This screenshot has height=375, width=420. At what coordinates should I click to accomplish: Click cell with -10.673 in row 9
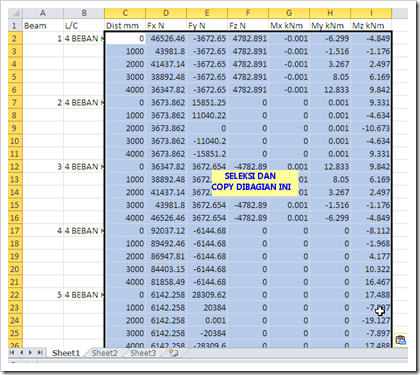pos(371,128)
